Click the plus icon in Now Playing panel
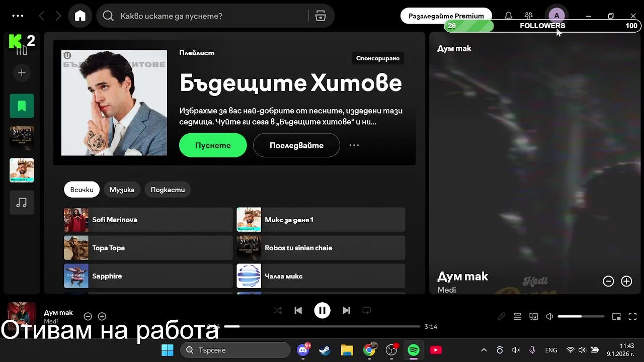644x362 pixels. coord(626,282)
